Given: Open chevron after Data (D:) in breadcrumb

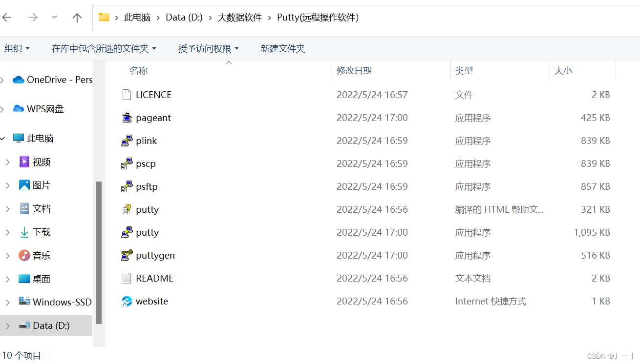Looking at the screenshot, I should click(x=210, y=18).
